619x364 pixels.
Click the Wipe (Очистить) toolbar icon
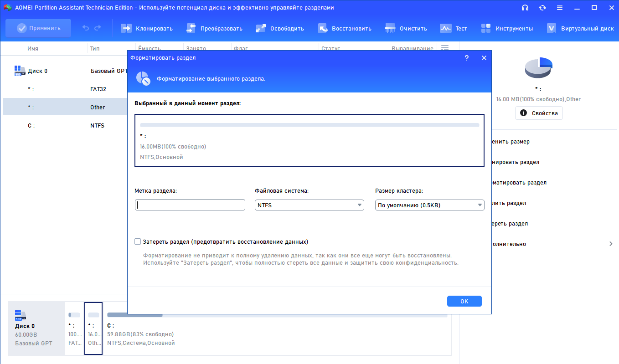[x=390, y=28]
